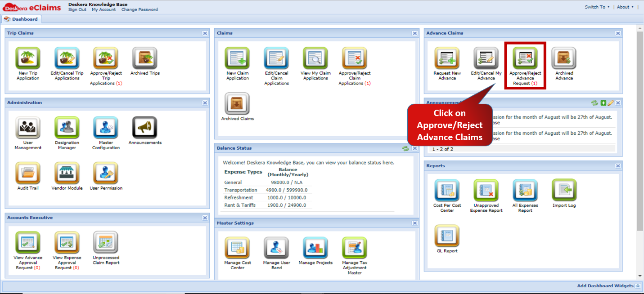
Task: Open Approve/Reject Trip Applications icon
Action: click(106, 58)
